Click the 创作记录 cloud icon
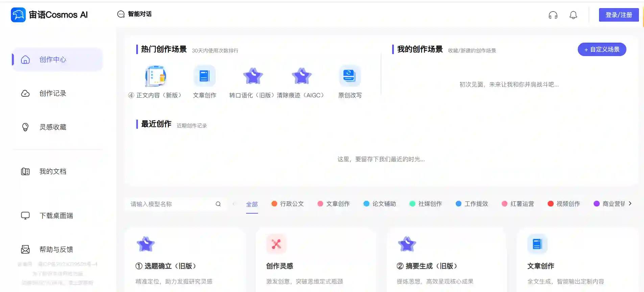This screenshot has width=644, height=292. pyautogui.click(x=25, y=93)
